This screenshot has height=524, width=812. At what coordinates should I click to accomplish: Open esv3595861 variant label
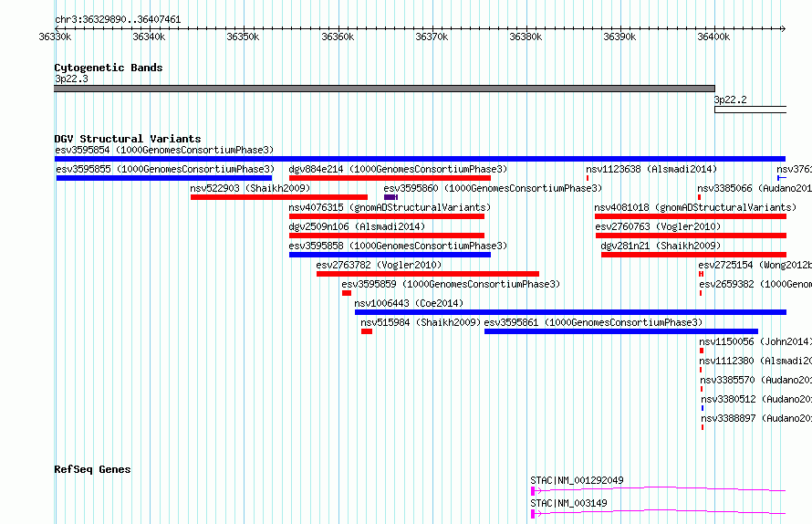point(593,323)
